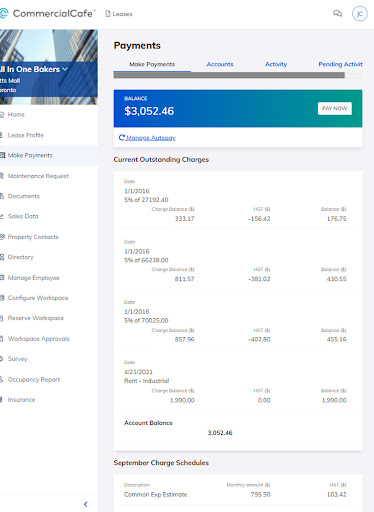374x512 pixels.
Task: Click the Occupancy Report icon
Action: tap(2, 379)
